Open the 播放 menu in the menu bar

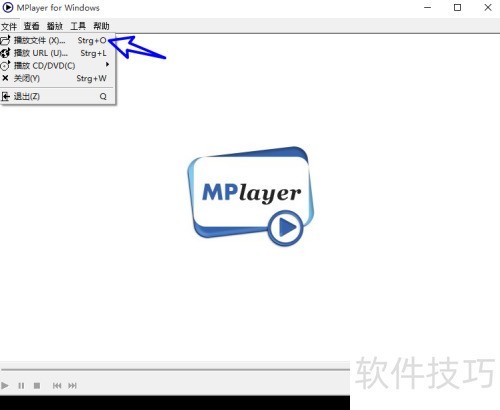[x=55, y=26]
